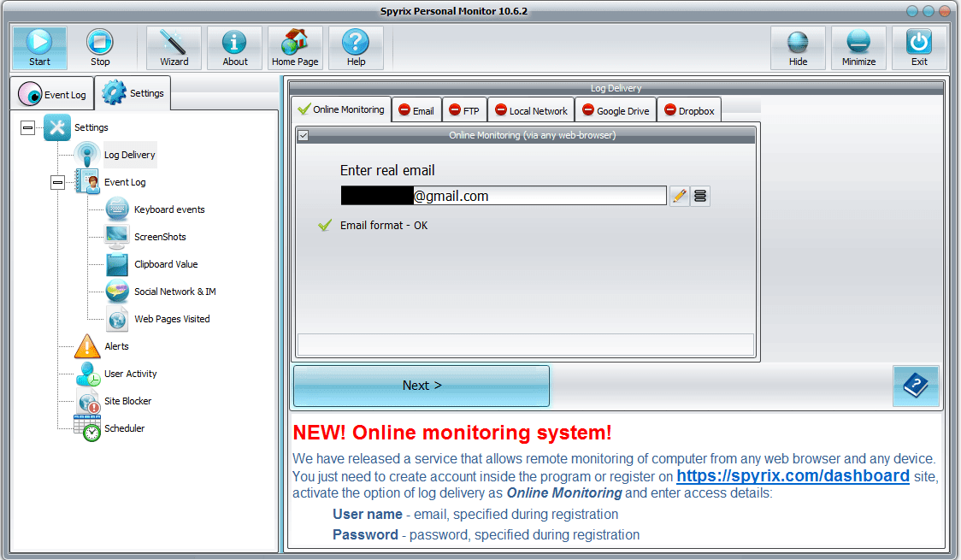Image resolution: width=961 pixels, height=560 pixels.
Task: Click the Email format - OK text
Action: tap(384, 226)
